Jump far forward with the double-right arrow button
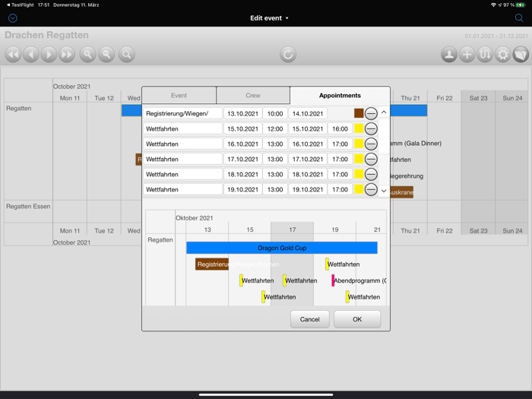Image resolution: width=532 pixels, height=399 pixels. click(x=67, y=54)
